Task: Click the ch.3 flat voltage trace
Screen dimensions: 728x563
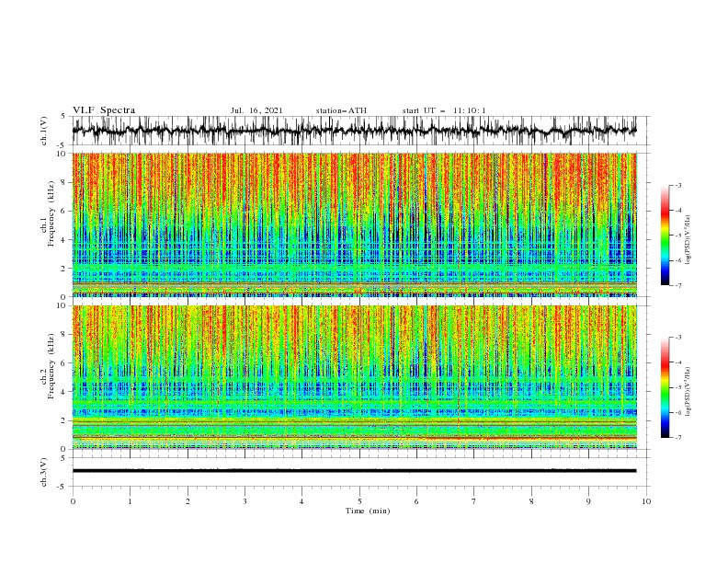Action: [354, 471]
